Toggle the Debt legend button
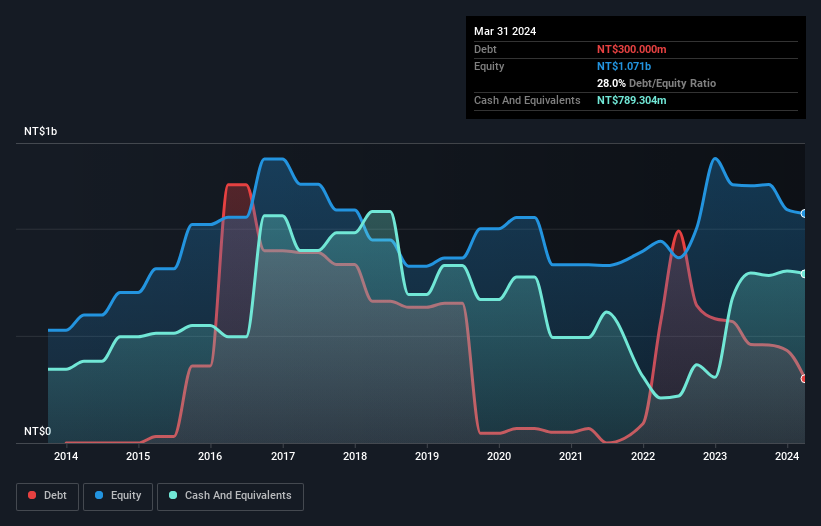 48,496
